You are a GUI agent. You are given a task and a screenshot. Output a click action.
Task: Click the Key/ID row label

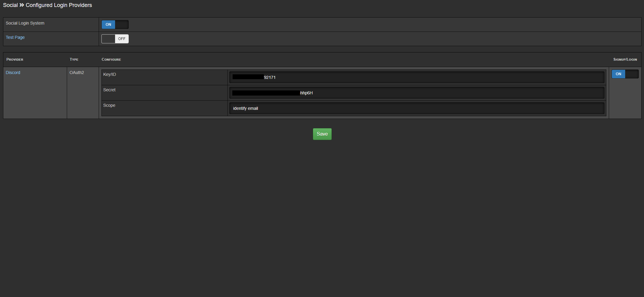tap(109, 74)
